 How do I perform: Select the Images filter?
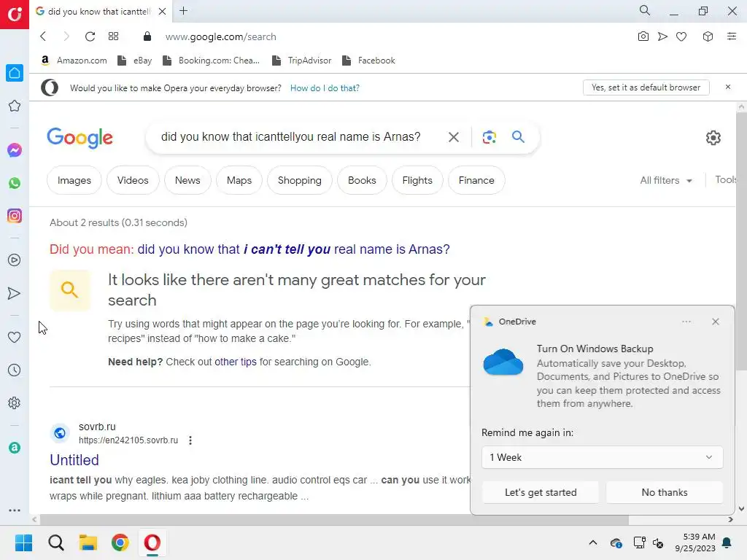coord(74,181)
